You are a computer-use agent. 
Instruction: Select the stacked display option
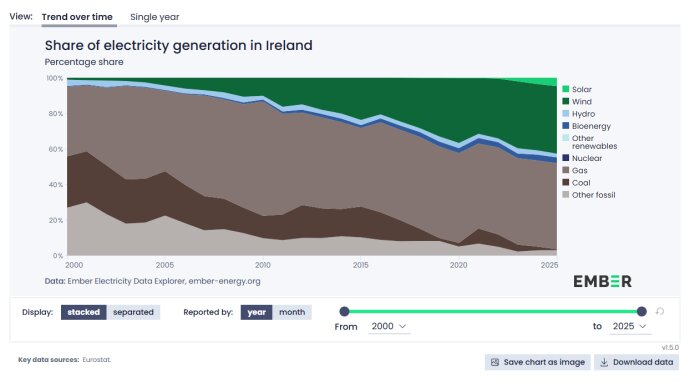[83, 312]
